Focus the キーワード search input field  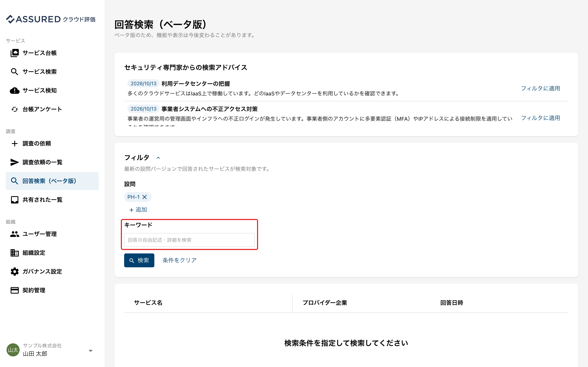189,240
